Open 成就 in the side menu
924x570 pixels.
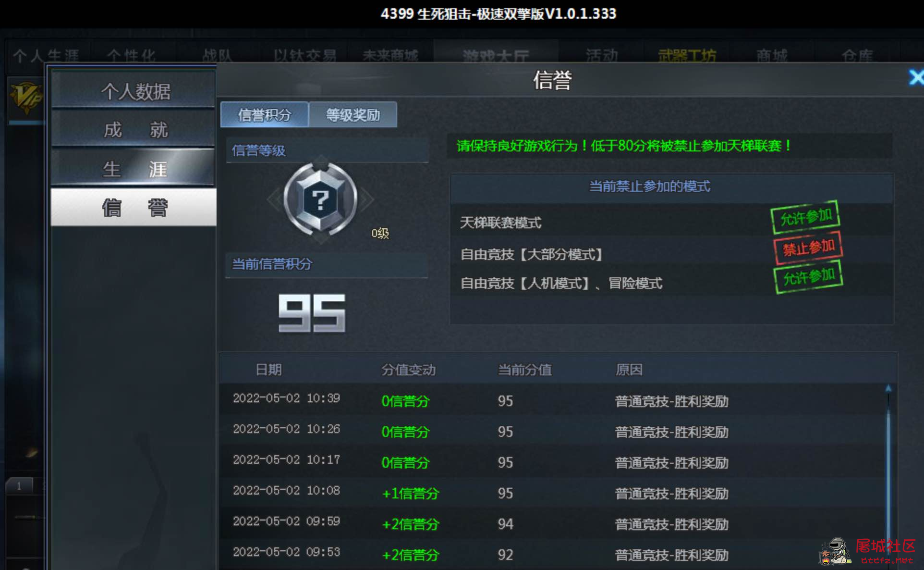(134, 129)
